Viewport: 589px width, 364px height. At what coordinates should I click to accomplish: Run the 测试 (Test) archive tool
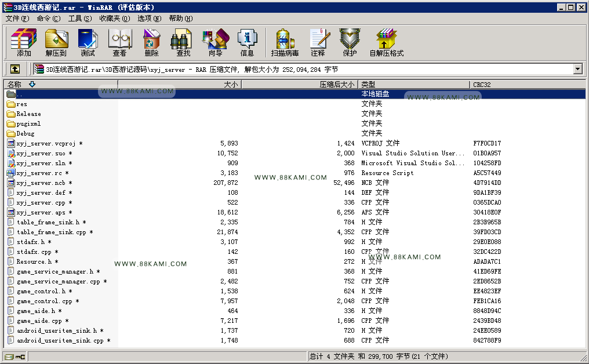coord(88,42)
